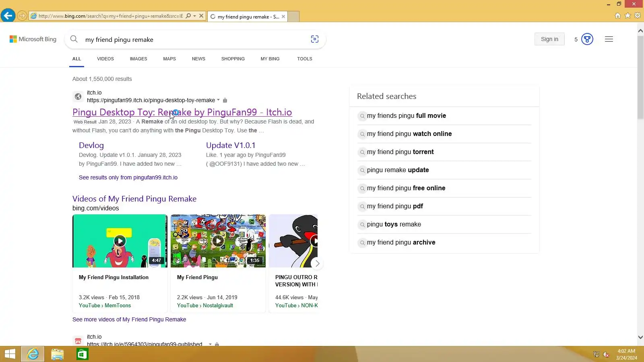Image resolution: width=644 pixels, height=362 pixels.
Task: Open the MY BING tab
Action: (270, 59)
